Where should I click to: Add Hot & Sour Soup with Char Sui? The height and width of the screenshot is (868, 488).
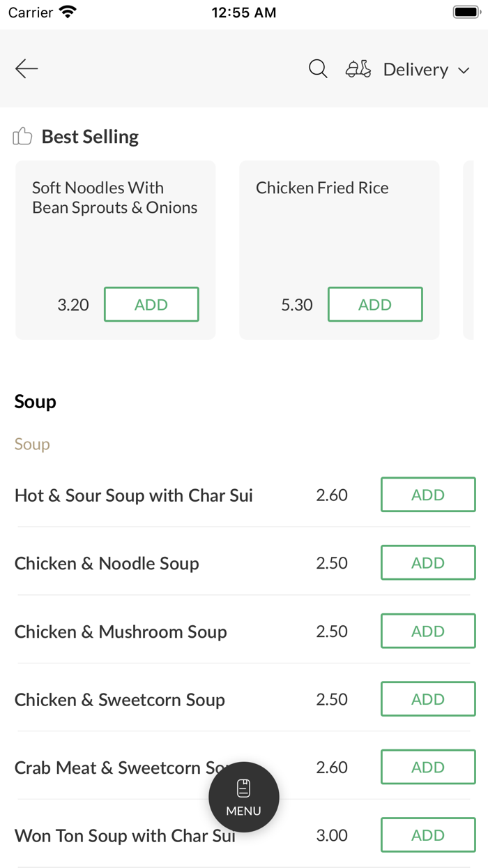427,495
